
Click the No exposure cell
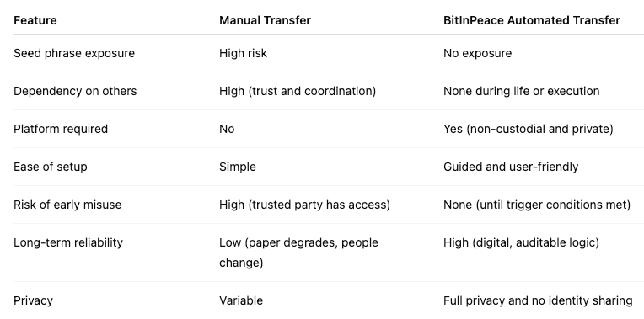(x=477, y=53)
